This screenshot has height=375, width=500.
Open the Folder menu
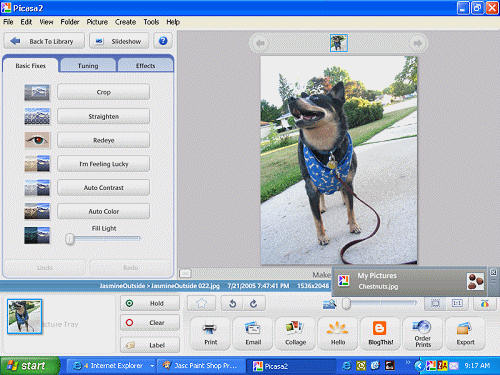[x=70, y=22]
